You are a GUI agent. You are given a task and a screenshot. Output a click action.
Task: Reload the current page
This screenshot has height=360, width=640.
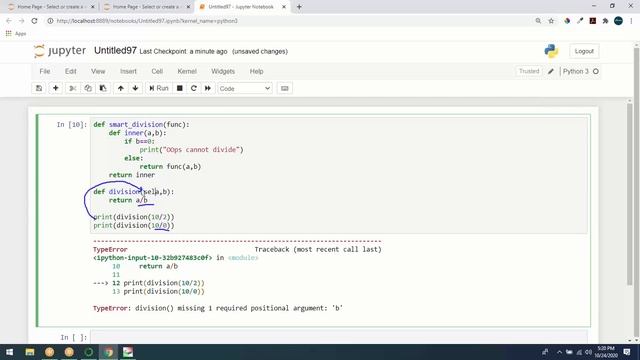click(34, 21)
